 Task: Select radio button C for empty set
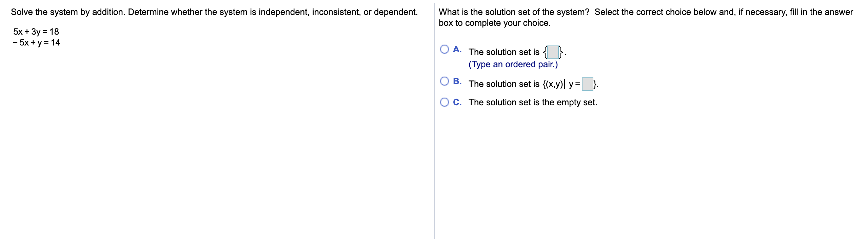click(x=444, y=102)
